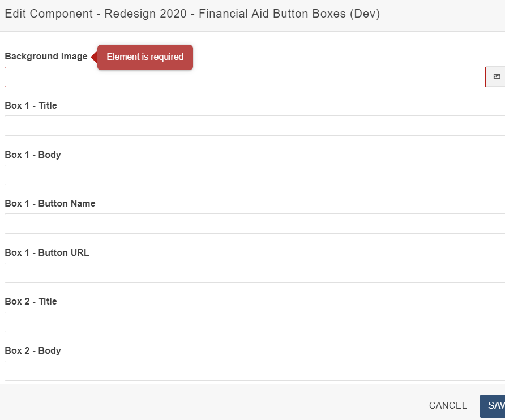Click the Box 1 - Title label
The height and width of the screenshot is (420, 505).
click(x=31, y=106)
